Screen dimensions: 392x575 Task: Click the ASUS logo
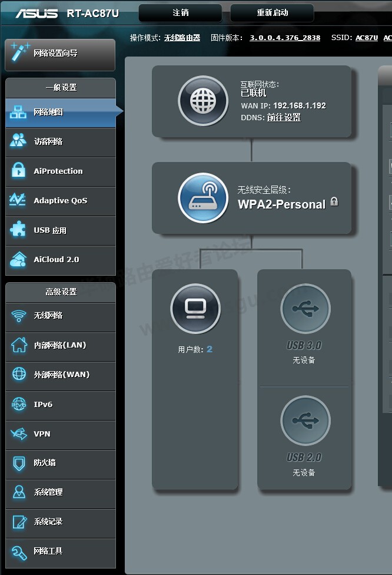point(36,14)
